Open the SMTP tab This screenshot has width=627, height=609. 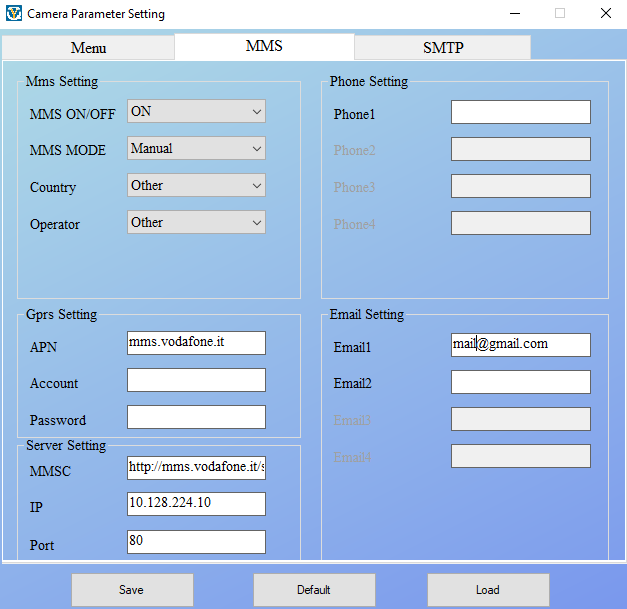442,48
